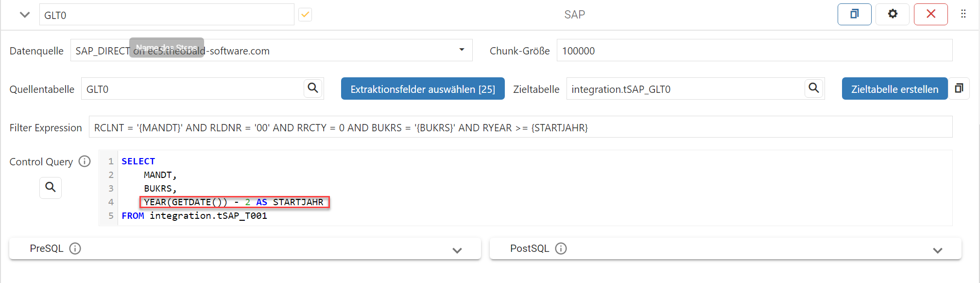Search source table with magnifier icon
The image size is (980, 283).
click(313, 88)
